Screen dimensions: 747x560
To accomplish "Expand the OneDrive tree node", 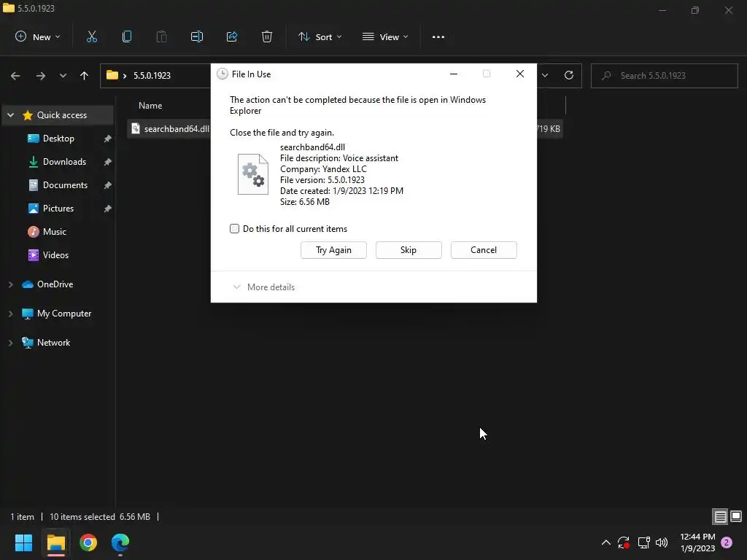I will click(10, 284).
